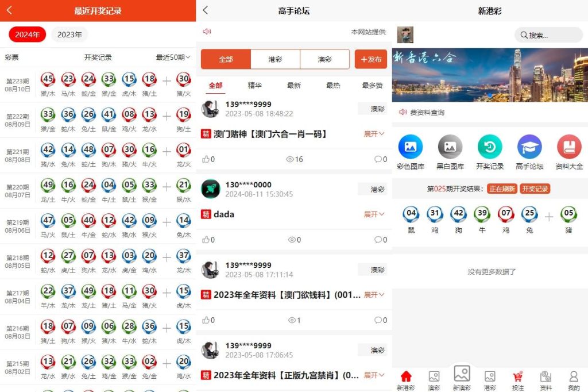Click the 正在刷新 button

pos(502,189)
